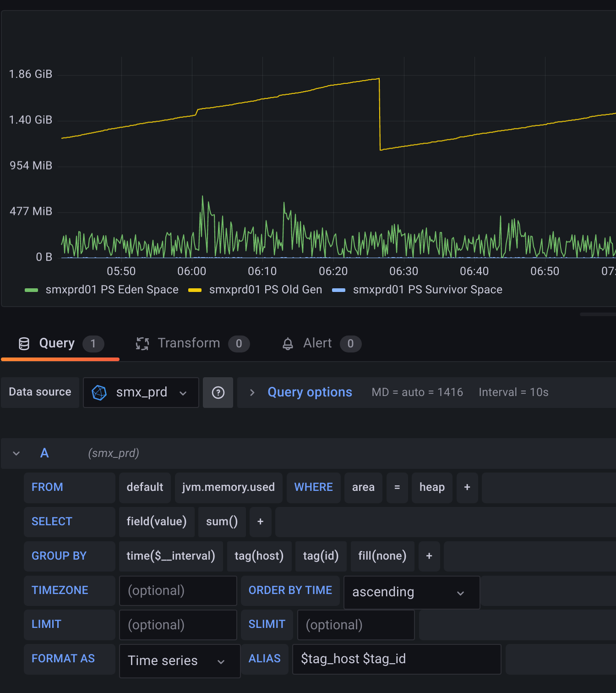Open data source help question-mark button
The image size is (616, 693).
(218, 392)
